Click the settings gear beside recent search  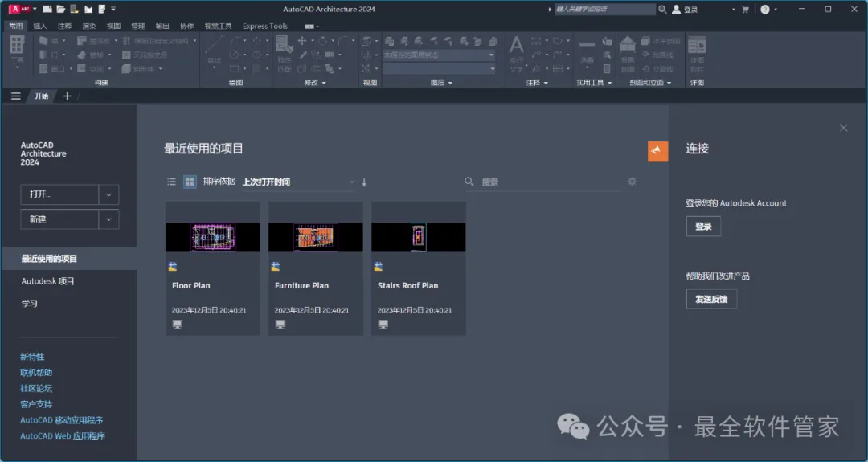632,182
